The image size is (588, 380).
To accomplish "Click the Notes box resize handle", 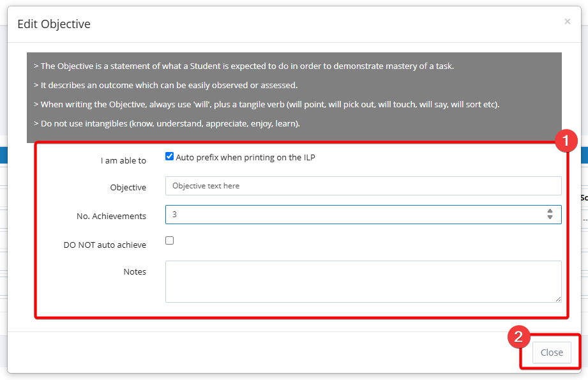I will 559,299.
